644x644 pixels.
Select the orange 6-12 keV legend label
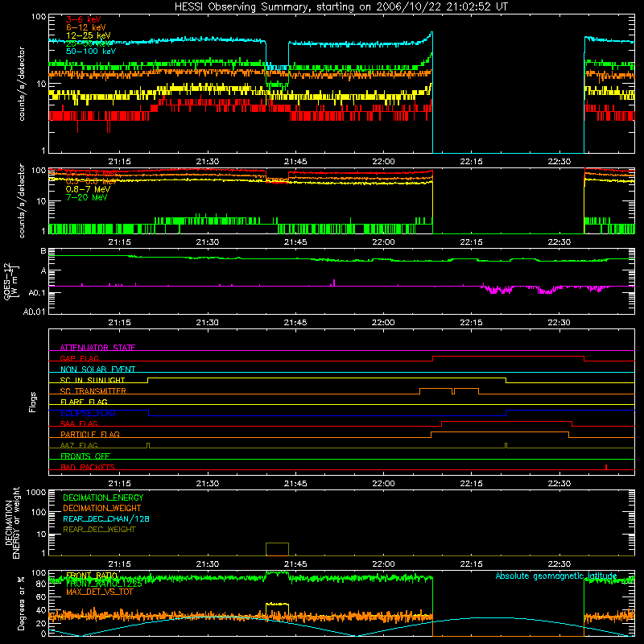click(x=86, y=27)
